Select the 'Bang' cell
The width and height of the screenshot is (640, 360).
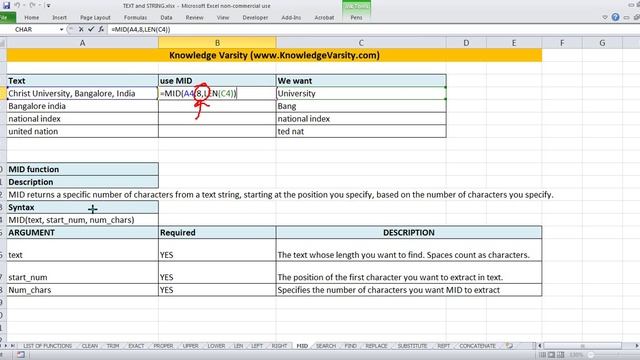[361, 106]
